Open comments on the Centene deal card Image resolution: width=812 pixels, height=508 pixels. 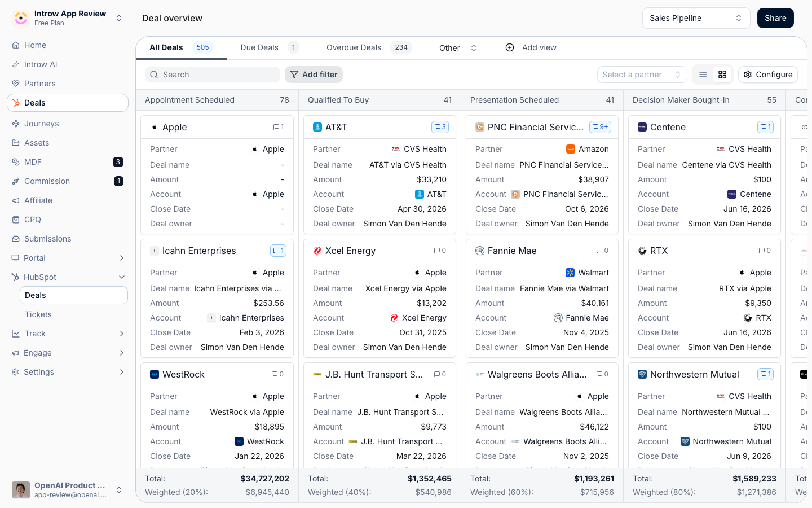coord(765,127)
